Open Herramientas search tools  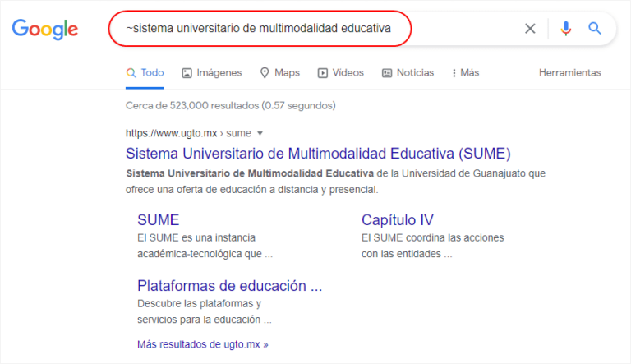click(x=570, y=73)
